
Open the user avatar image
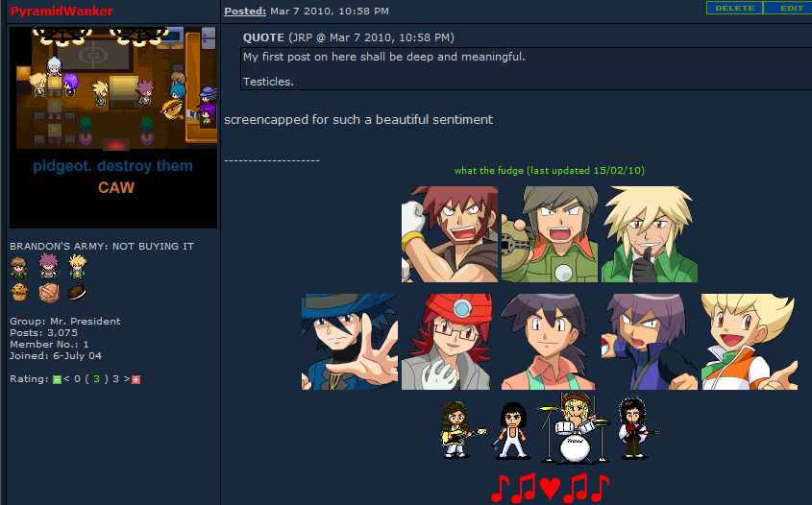[113, 128]
